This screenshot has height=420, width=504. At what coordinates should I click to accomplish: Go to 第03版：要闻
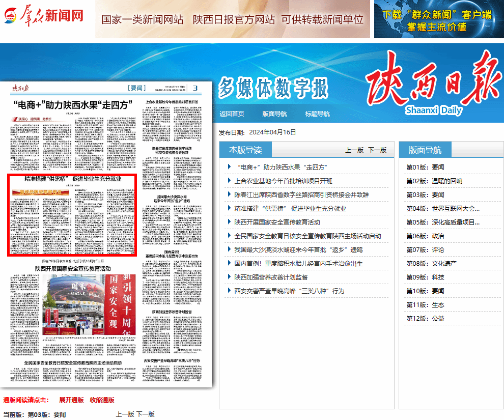[425, 195]
